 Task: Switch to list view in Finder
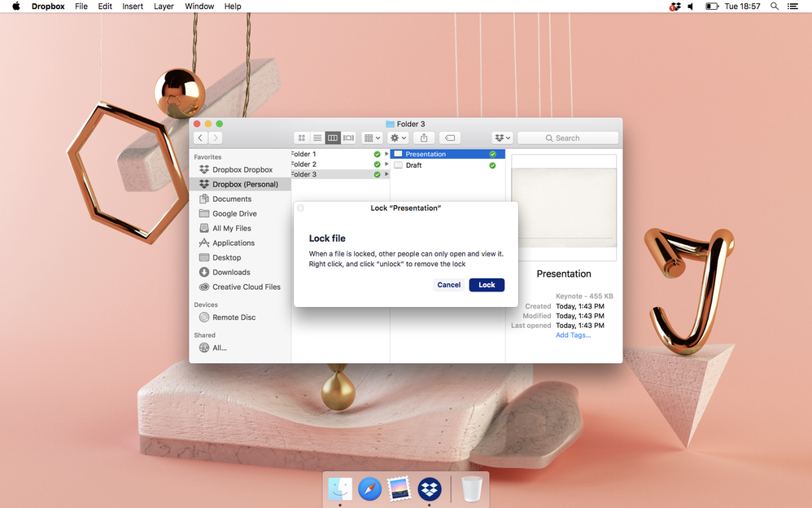click(x=317, y=138)
